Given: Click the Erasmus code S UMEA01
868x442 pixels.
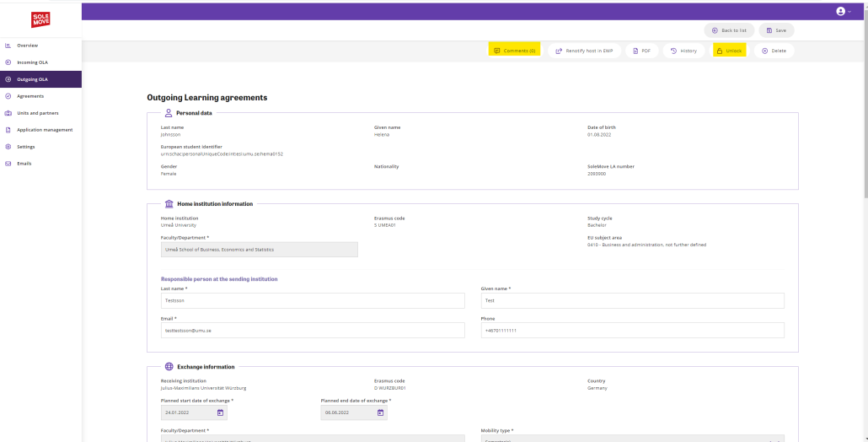Looking at the screenshot, I should click(x=385, y=225).
